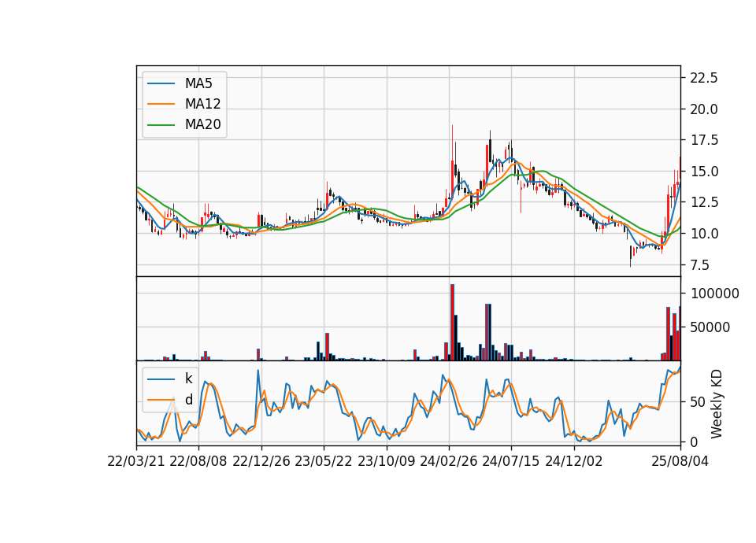Click the green MA20 legend line sample
Viewport: 756px width, 543px height.
[161, 124]
